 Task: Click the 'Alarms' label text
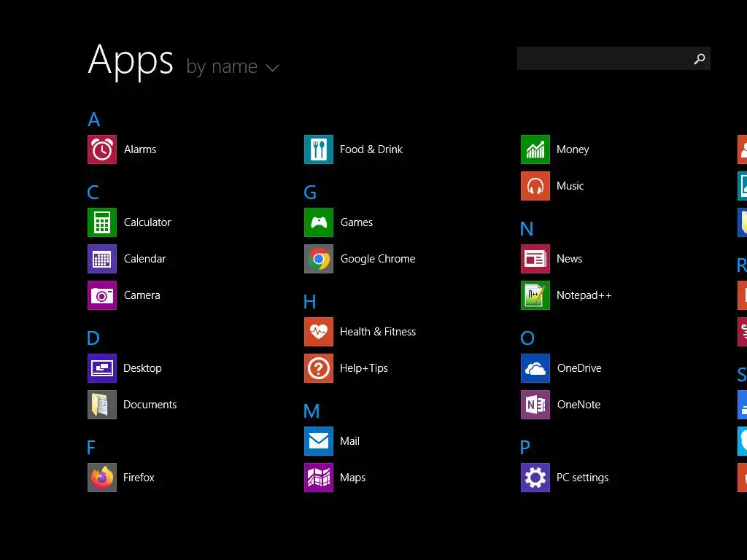(x=140, y=149)
